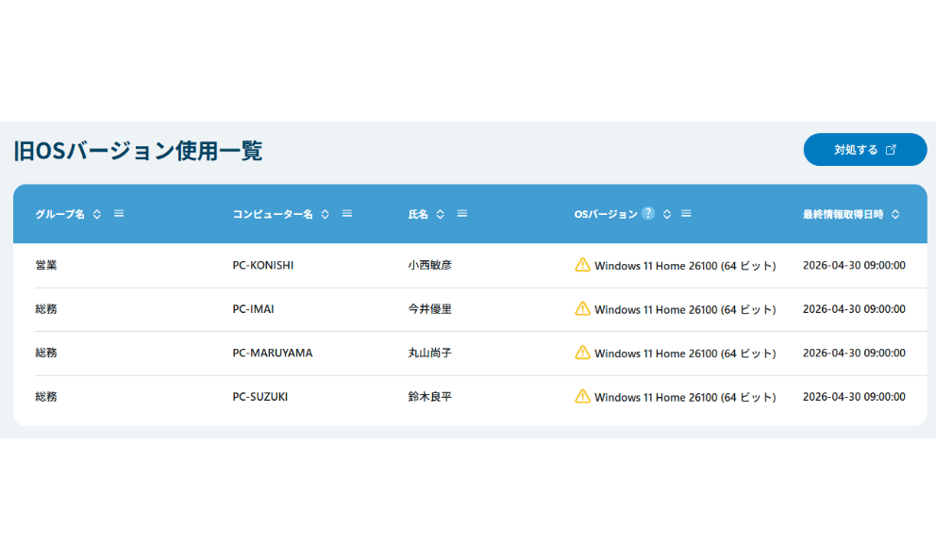Click the 旧OSバージョン使用一覧 heading

coord(138,150)
